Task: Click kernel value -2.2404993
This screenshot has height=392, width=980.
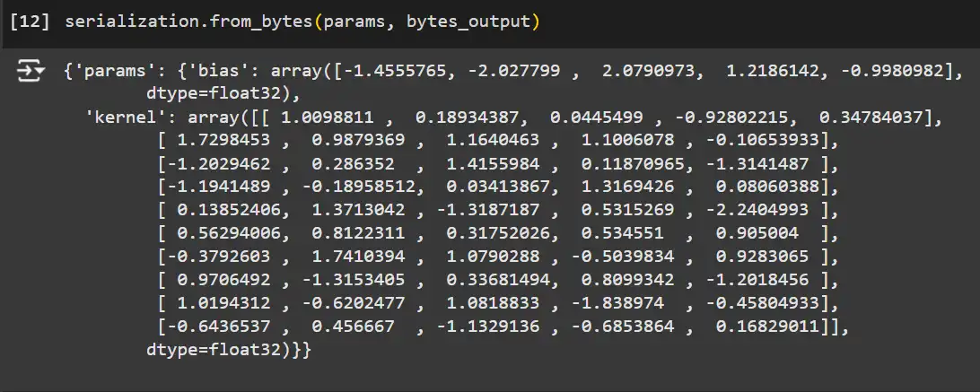Action: pyautogui.click(x=757, y=209)
